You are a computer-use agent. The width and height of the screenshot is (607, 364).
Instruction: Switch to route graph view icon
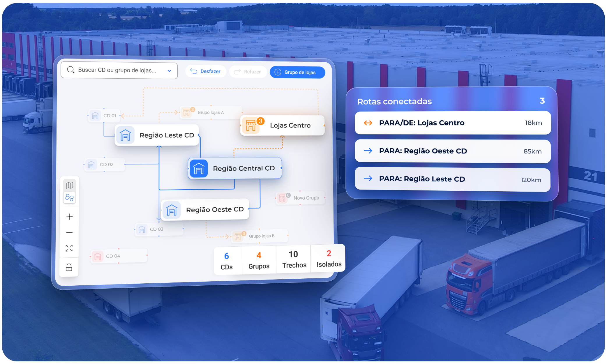point(69,198)
